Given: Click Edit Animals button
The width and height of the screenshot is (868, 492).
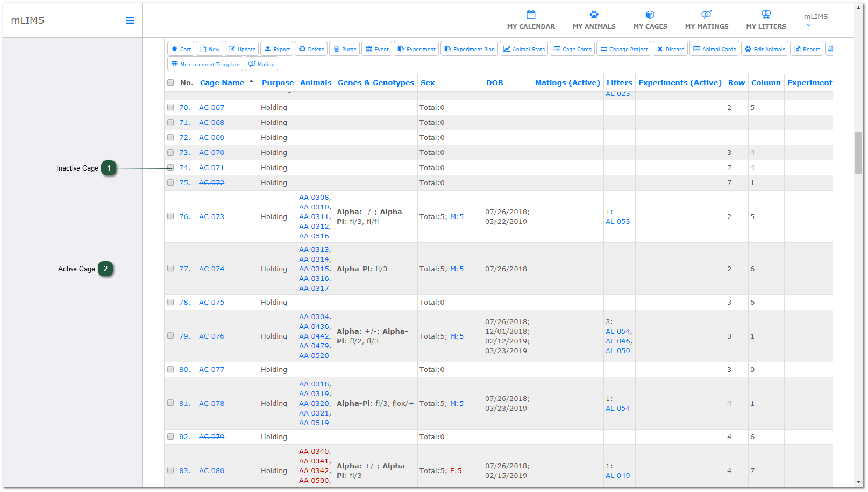Looking at the screenshot, I should [765, 49].
